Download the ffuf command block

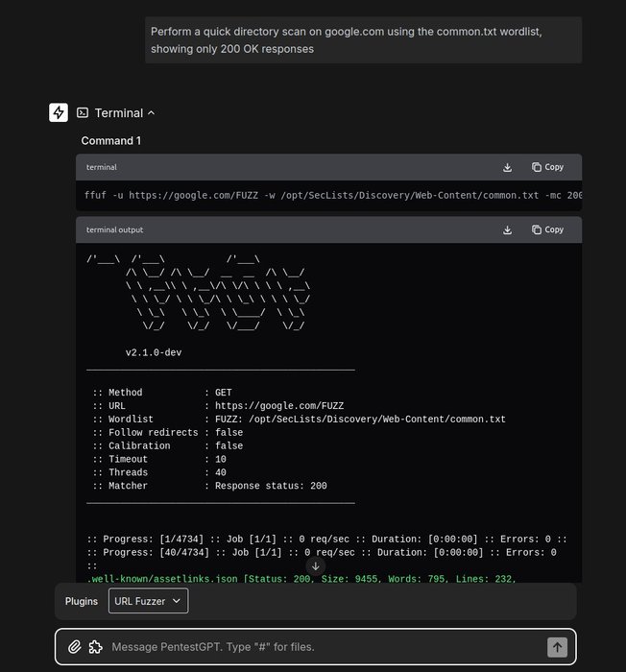point(507,167)
